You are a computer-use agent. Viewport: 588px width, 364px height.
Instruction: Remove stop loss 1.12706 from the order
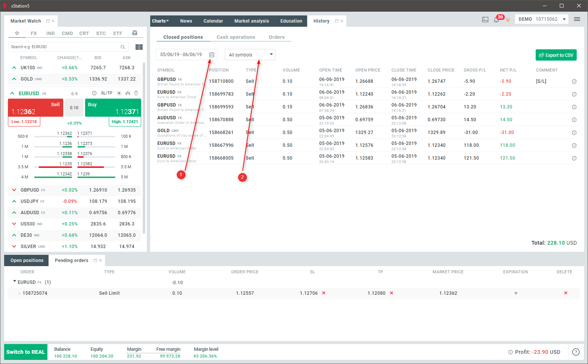tap(324, 293)
